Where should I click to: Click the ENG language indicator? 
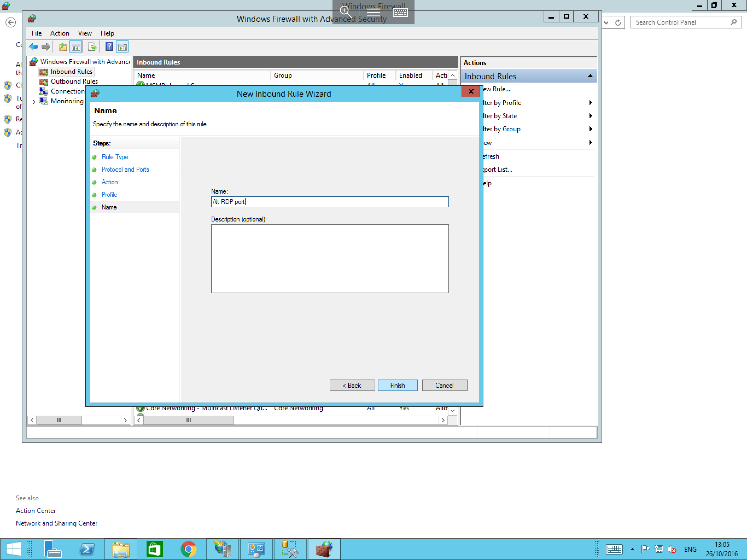(690, 549)
